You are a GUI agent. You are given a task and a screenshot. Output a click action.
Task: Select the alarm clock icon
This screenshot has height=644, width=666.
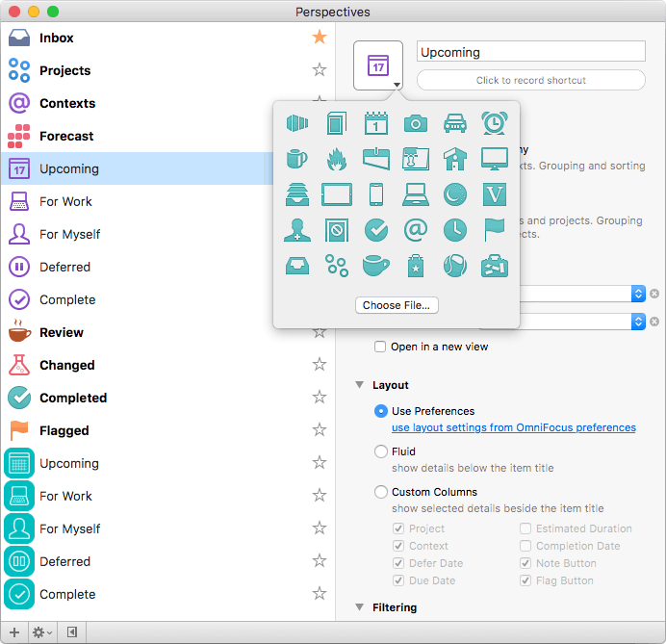[495, 123]
